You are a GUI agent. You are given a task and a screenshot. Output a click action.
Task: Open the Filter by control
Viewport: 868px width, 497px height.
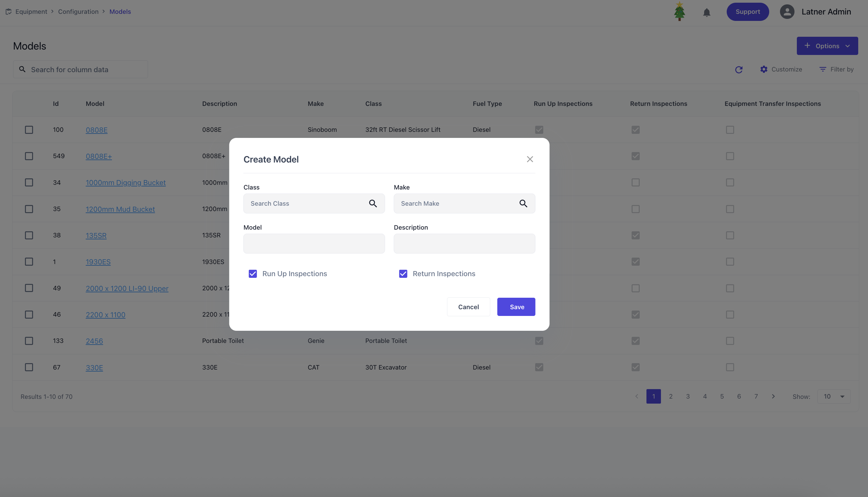[x=836, y=69]
